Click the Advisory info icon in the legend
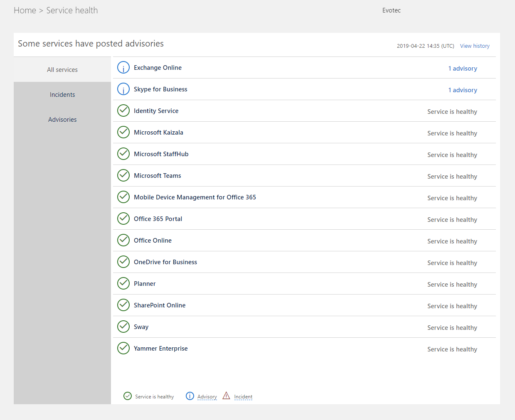Viewport: 515px width, 420px height. click(x=190, y=396)
